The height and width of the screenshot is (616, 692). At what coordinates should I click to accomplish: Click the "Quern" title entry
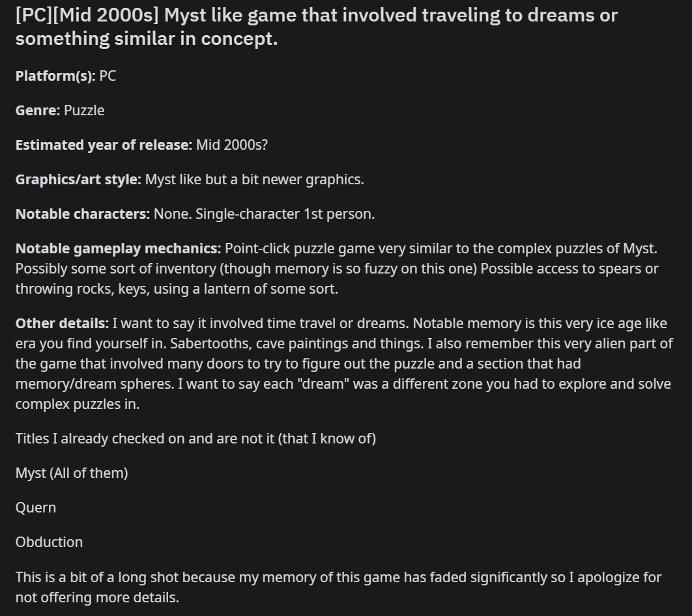[x=36, y=507]
